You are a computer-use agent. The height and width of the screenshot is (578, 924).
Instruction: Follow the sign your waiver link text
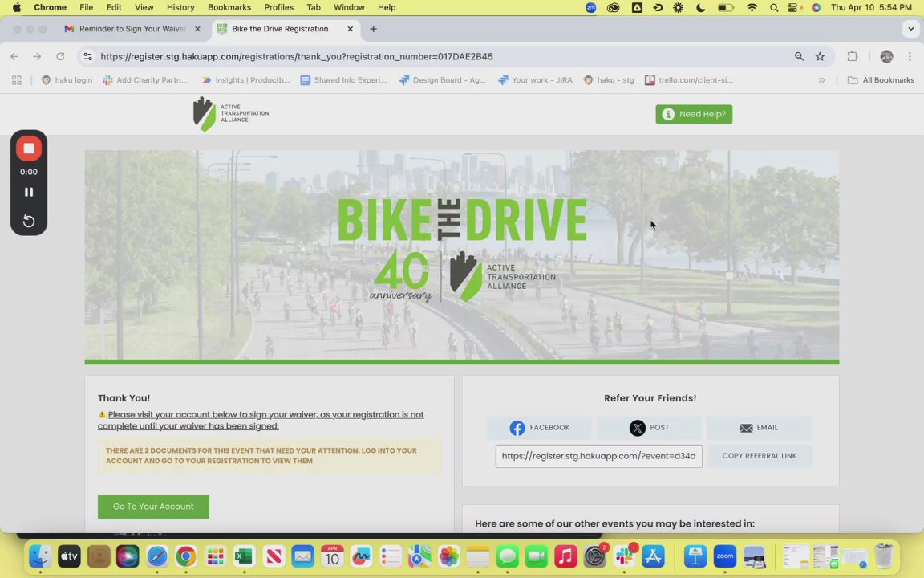pyautogui.click(x=261, y=421)
